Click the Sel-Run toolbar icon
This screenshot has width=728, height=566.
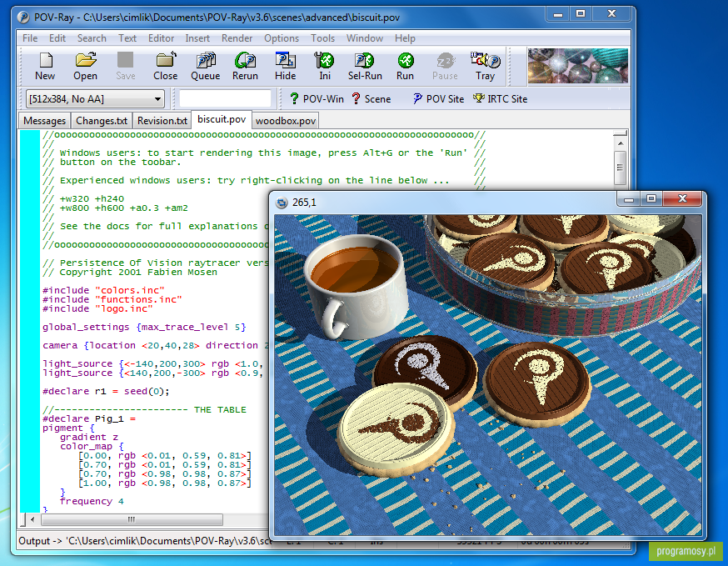[365, 66]
